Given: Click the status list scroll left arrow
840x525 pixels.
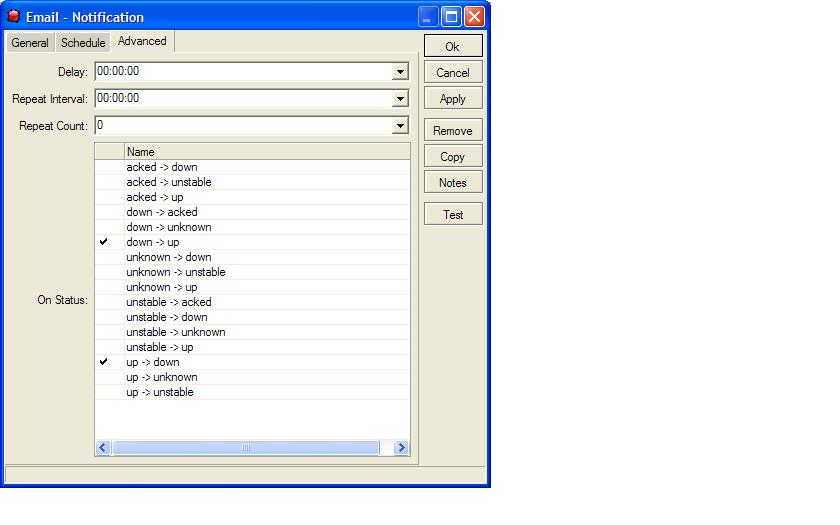Looking at the screenshot, I should (x=103, y=447).
